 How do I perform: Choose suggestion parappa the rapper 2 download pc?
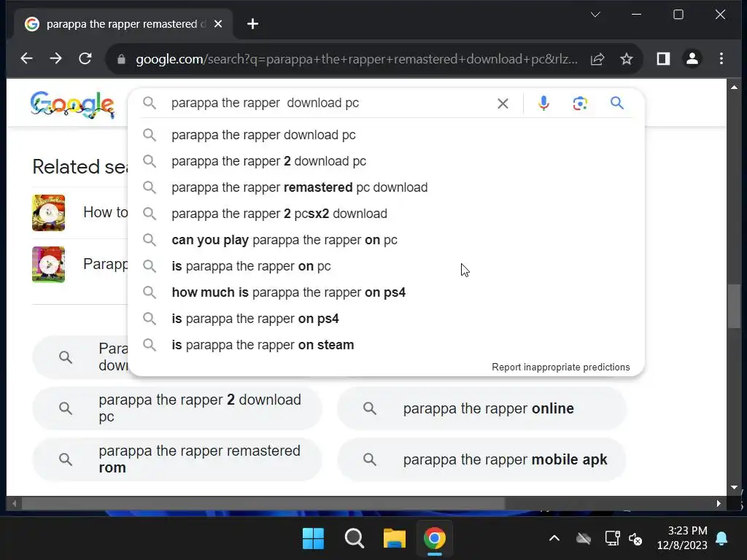[387, 161]
